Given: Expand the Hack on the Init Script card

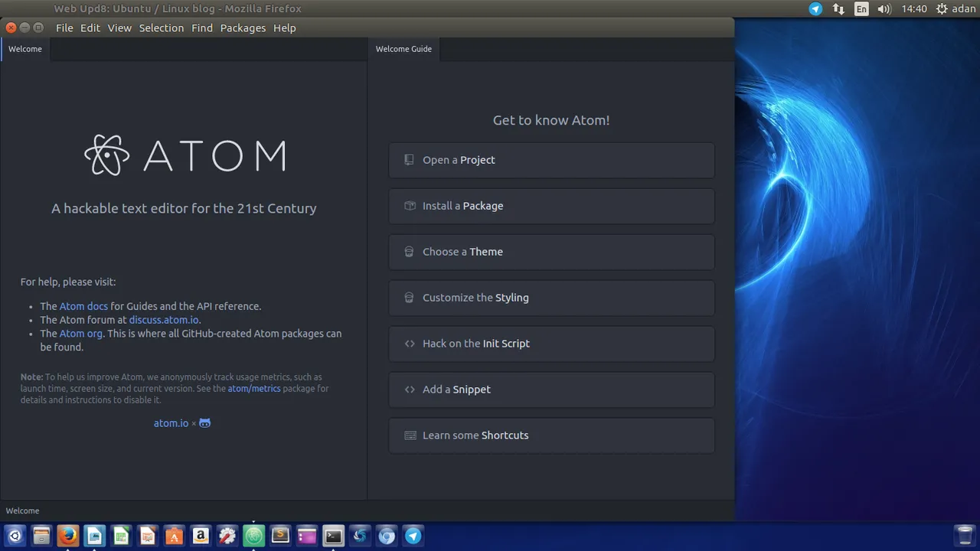Looking at the screenshot, I should click(x=551, y=344).
